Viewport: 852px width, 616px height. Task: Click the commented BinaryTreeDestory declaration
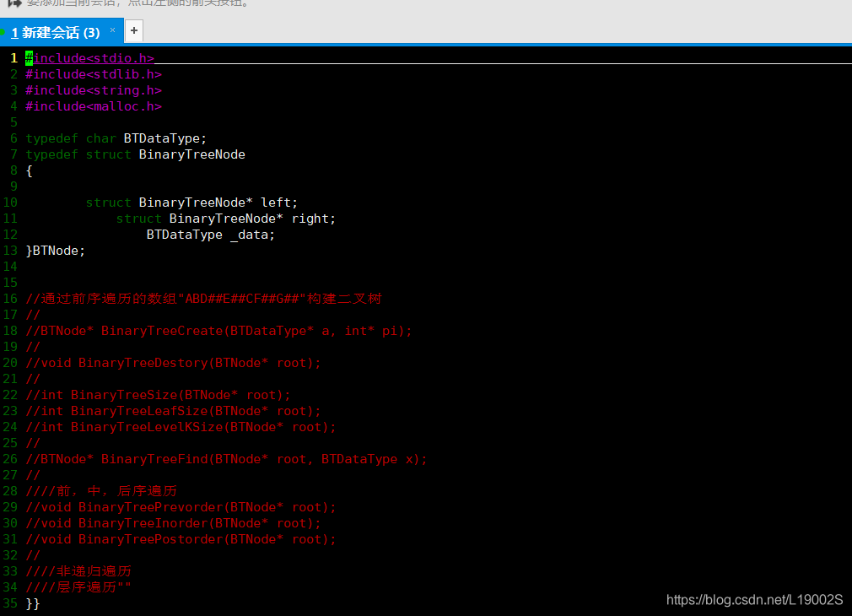click(173, 363)
